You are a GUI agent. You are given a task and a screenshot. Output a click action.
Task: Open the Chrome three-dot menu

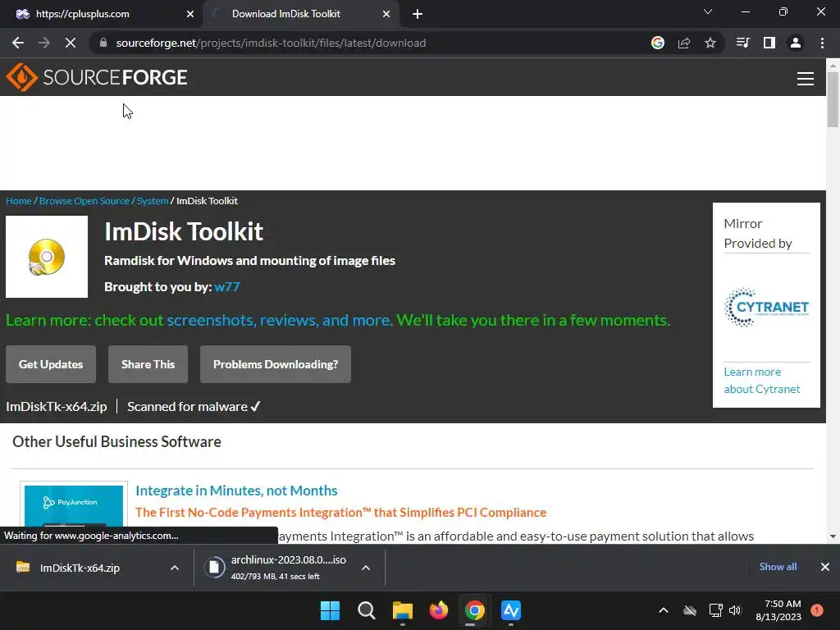click(822, 43)
